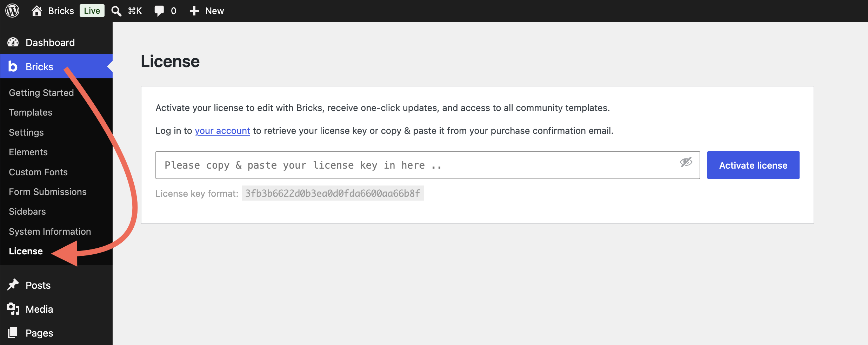Click the Media icon in sidebar
The width and height of the screenshot is (868, 345).
click(13, 309)
